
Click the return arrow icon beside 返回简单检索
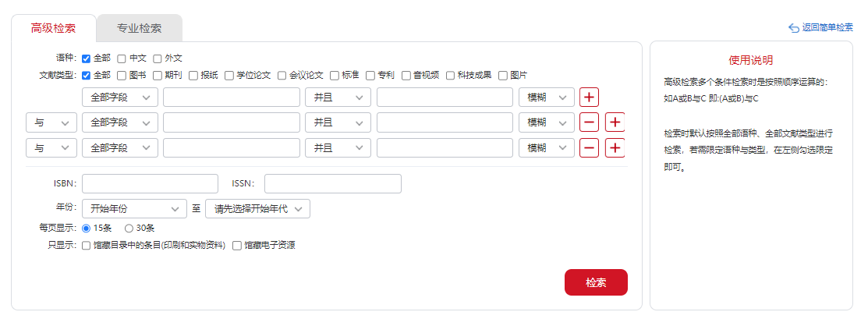(794, 28)
